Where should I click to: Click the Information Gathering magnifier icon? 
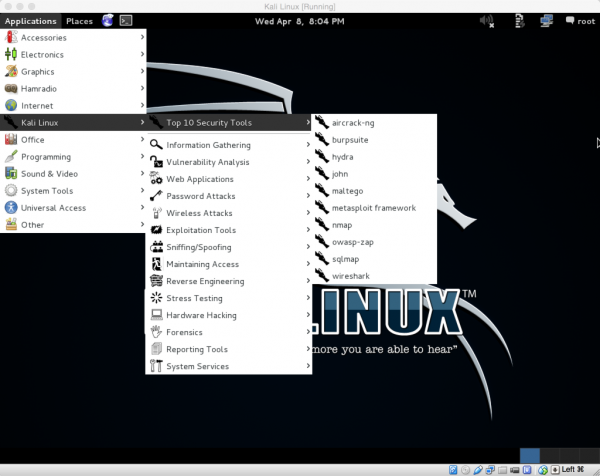tap(156, 145)
